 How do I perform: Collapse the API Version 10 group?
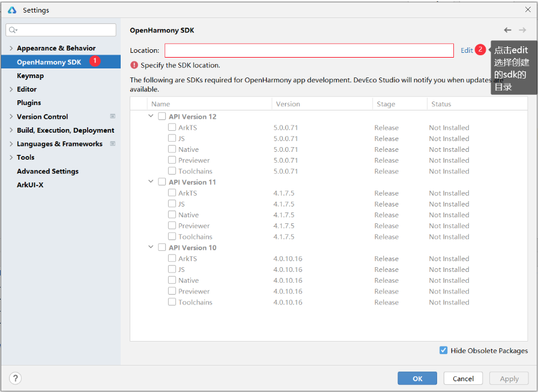[151, 247]
